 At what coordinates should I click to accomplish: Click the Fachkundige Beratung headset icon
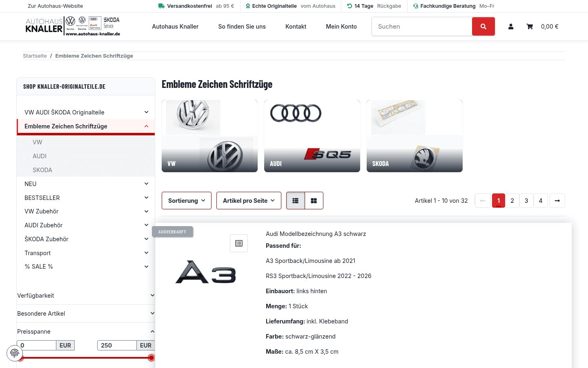tap(416, 6)
